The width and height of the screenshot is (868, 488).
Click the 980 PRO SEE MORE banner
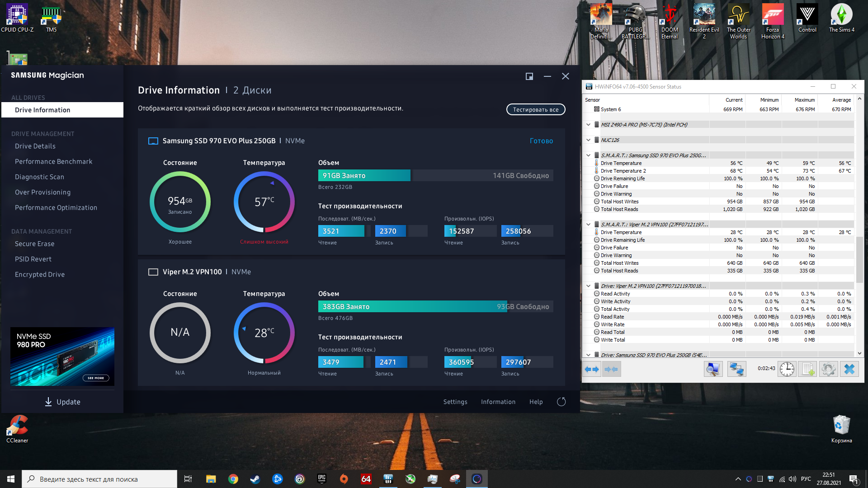point(95,378)
